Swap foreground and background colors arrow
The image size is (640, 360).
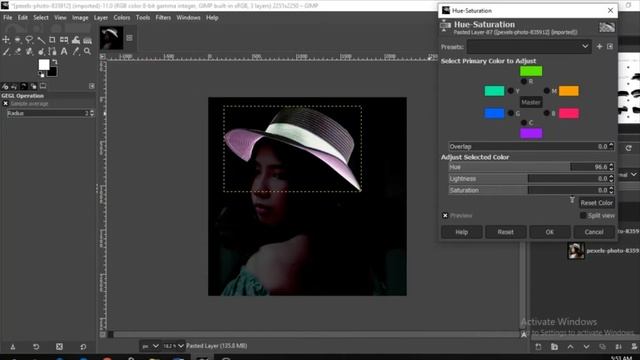click(55, 62)
